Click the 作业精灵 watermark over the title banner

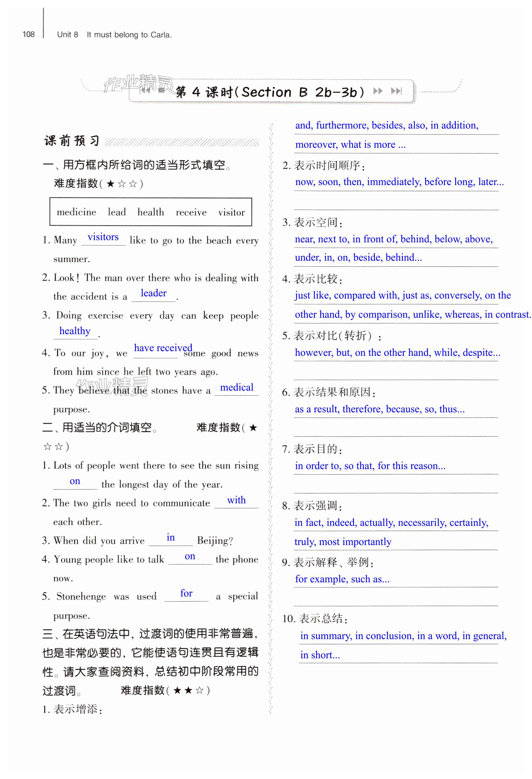pos(138,83)
